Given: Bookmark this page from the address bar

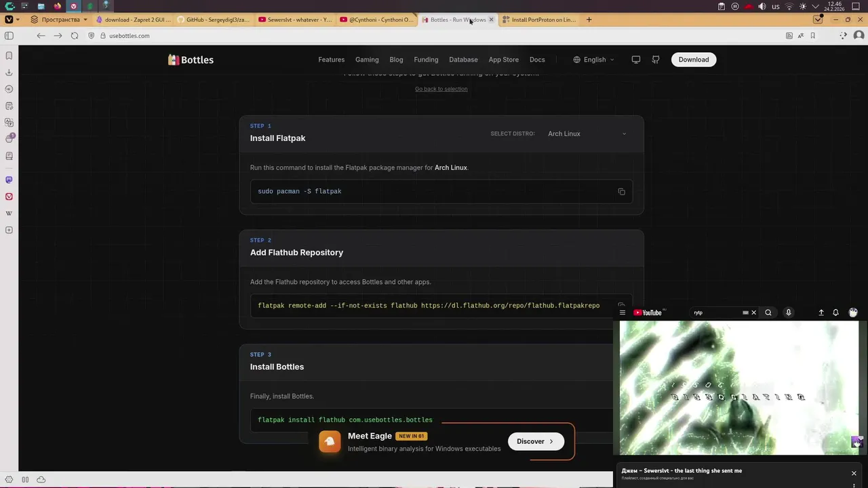Looking at the screenshot, I should click(812, 35).
